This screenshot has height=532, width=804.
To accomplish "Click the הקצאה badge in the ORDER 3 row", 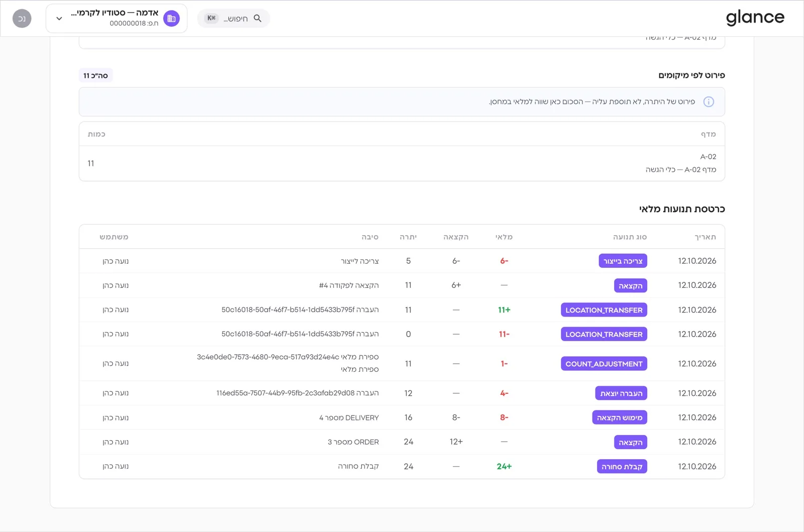I will pos(630,442).
